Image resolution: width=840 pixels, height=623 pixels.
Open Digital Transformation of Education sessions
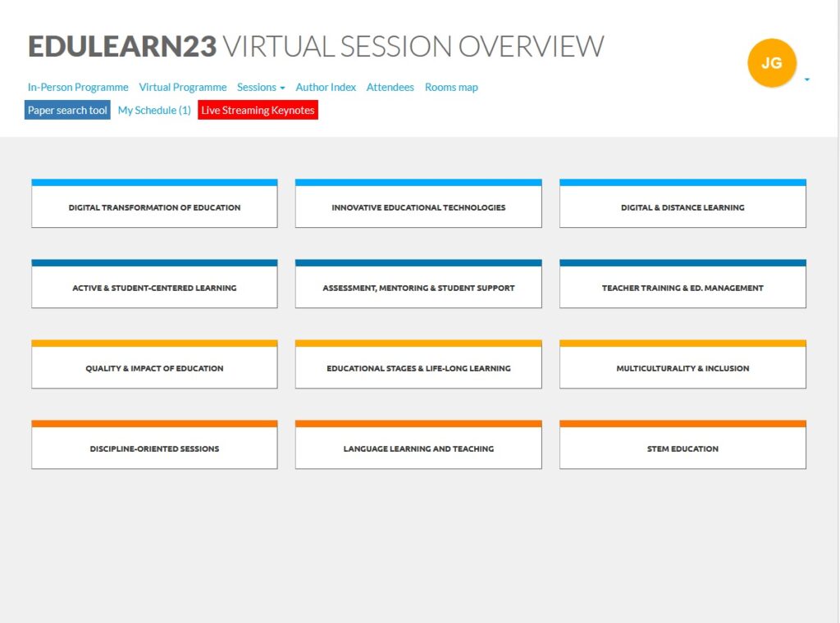[x=154, y=203]
